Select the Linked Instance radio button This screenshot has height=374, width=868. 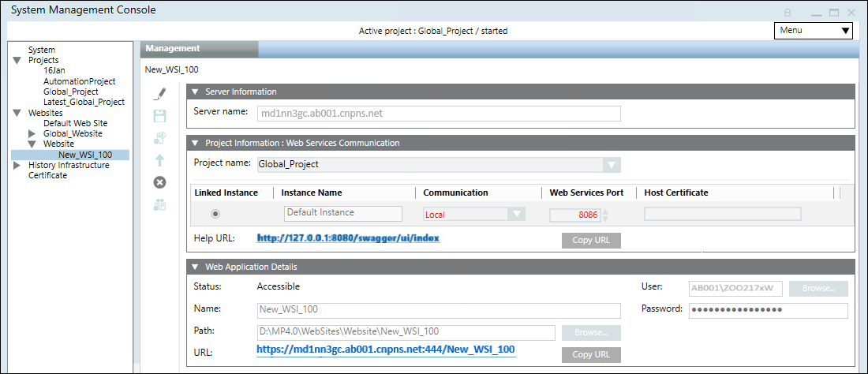[x=215, y=214]
